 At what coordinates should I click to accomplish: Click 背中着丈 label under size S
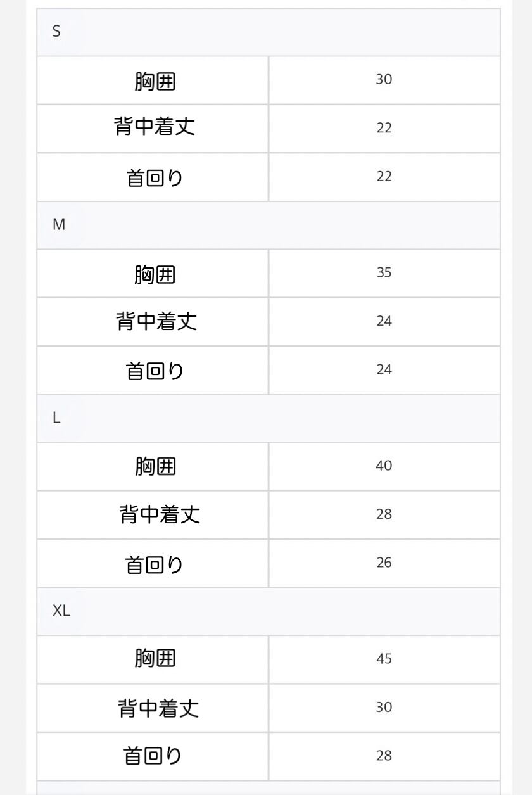(155, 126)
